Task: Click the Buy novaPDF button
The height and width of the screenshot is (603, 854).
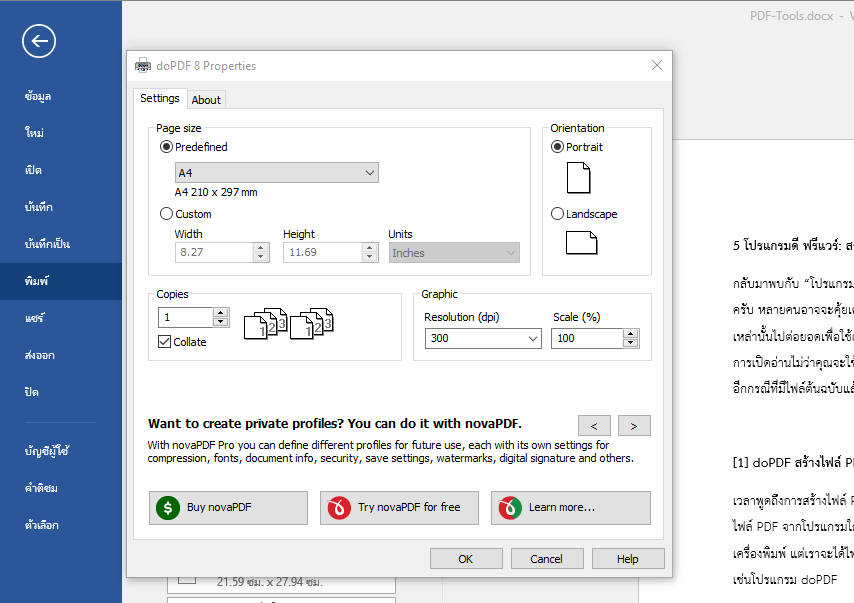Action: (x=228, y=508)
